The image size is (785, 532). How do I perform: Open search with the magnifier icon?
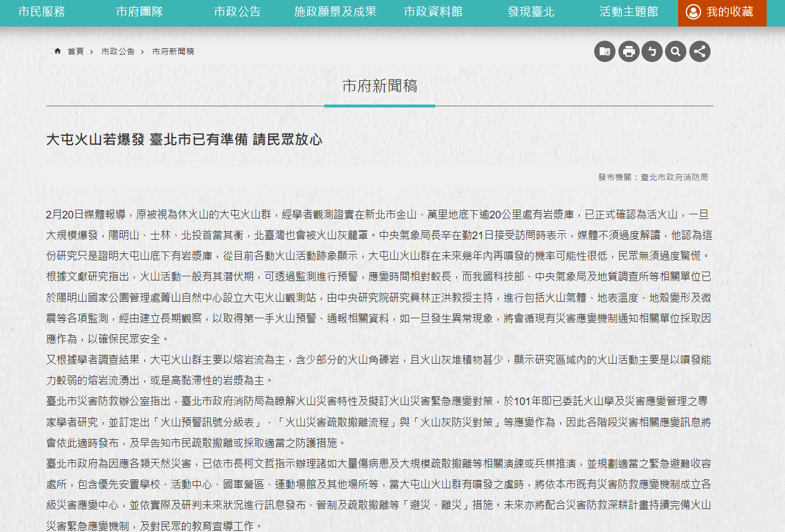click(x=676, y=51)
